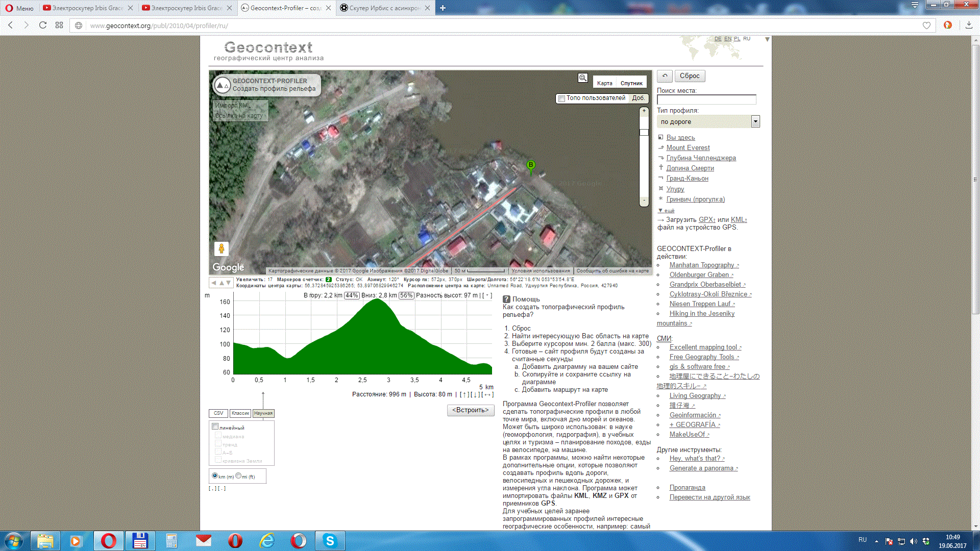Click the triangle arrow beside language links
The width and height of the screenshot is (980, 551).
pyautogui.click(x=767, y=39)
